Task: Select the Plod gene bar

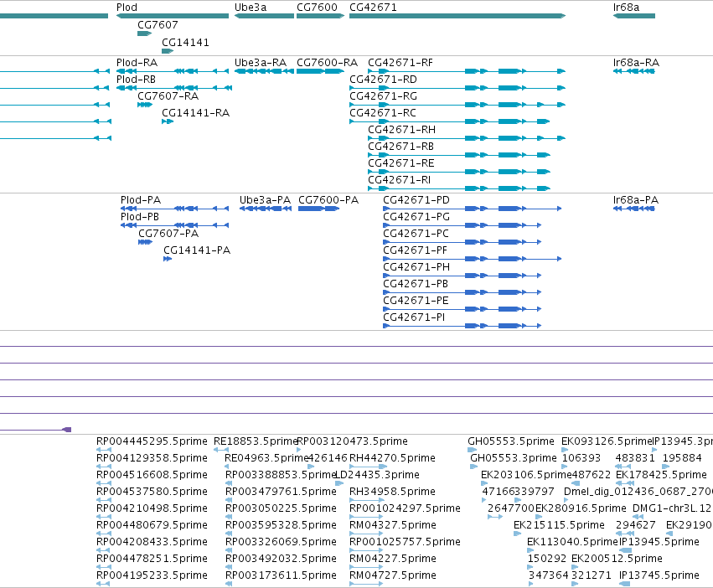Action: coord(173,16)
